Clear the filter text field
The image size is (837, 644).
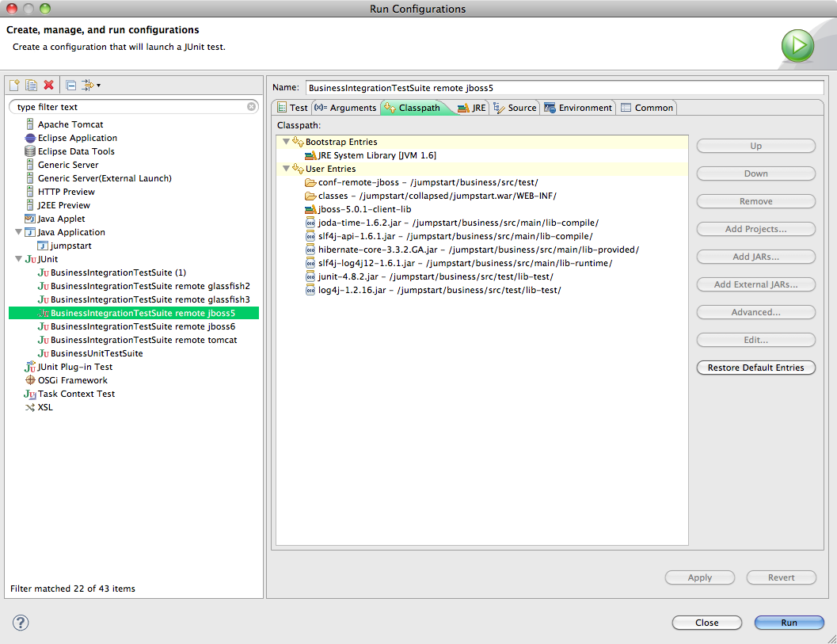point(252,107)
